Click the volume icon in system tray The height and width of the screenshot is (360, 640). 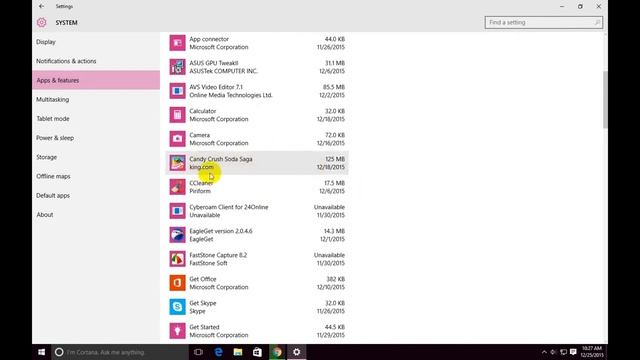click(553, 352)
